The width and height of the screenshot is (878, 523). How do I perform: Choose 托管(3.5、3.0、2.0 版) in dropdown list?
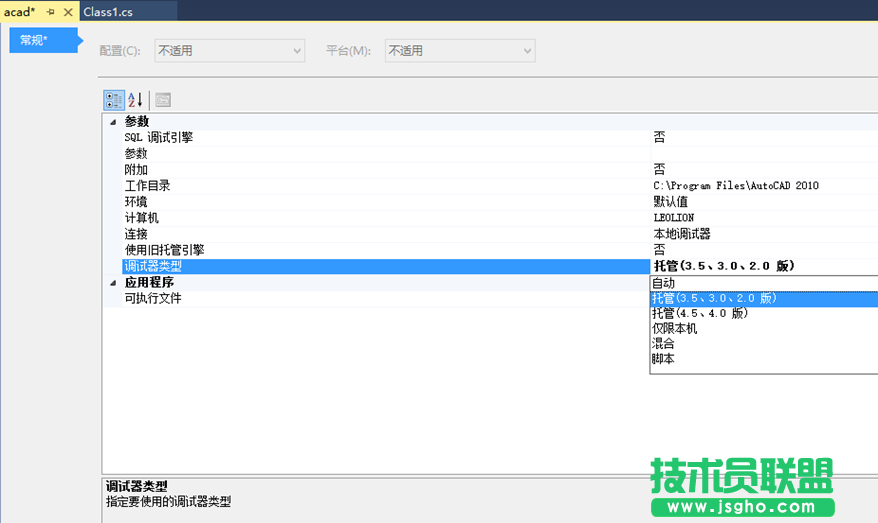pyautogui.click(x=764, y=298)
